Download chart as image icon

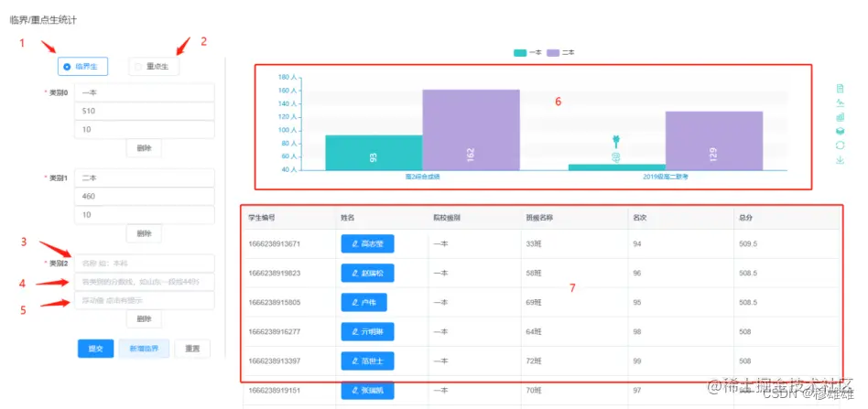point(840,160)
